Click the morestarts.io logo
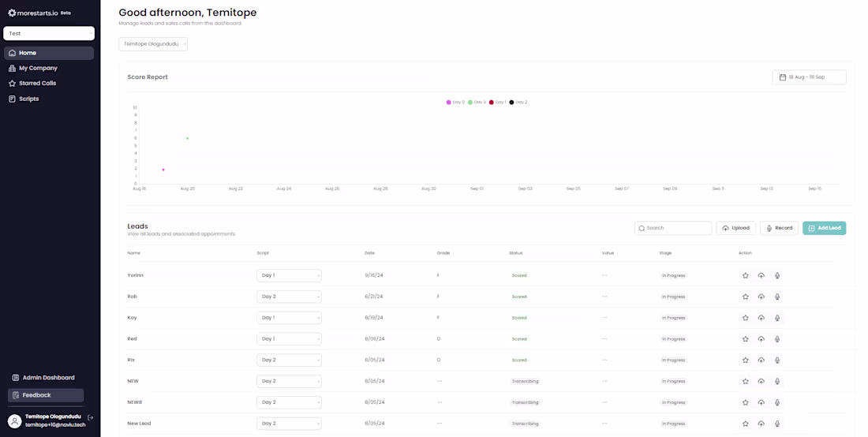868x437 pixels. tap(33, 13)
